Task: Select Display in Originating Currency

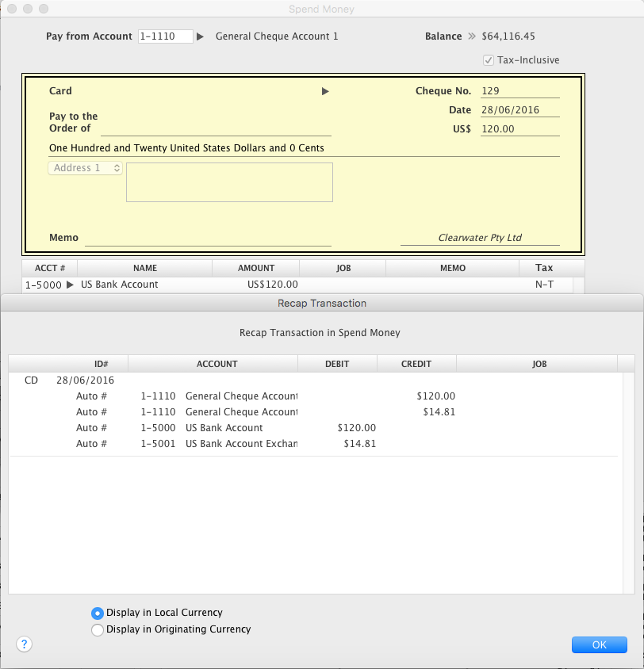Action: pos(98,630)
